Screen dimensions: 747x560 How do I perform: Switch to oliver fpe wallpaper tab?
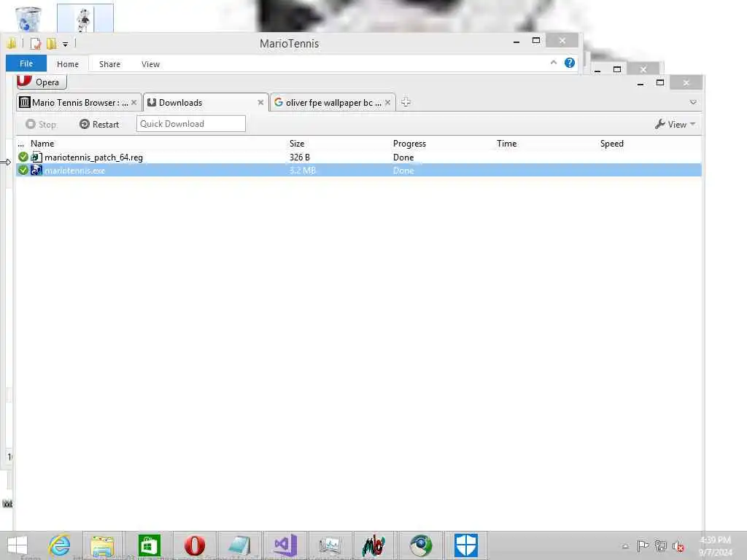pyautogui.click(x=328, y=102)
